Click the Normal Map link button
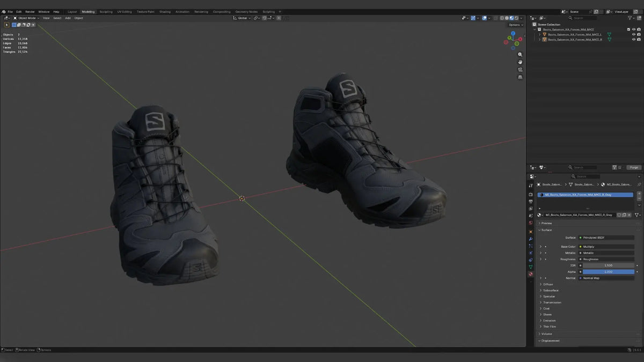 pos(606,278)
